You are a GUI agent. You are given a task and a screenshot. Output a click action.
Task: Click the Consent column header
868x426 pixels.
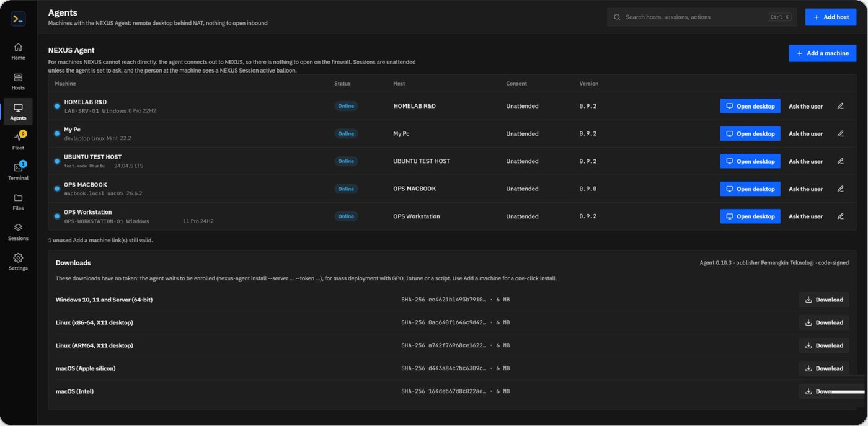[516, 84]
